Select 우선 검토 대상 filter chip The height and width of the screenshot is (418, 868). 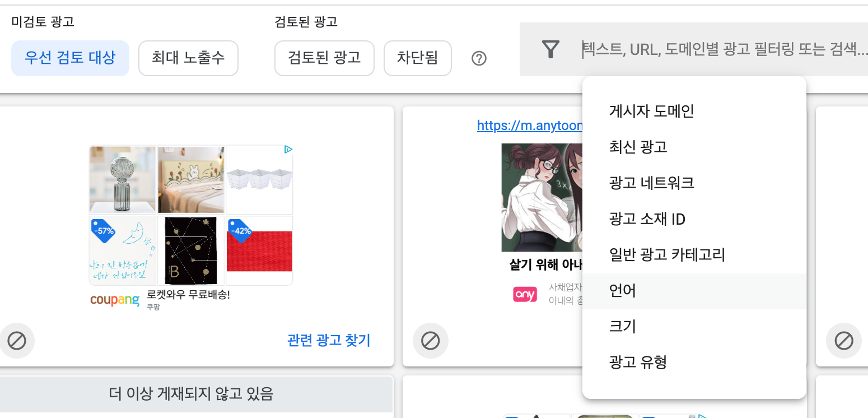(x=70, y=58)
